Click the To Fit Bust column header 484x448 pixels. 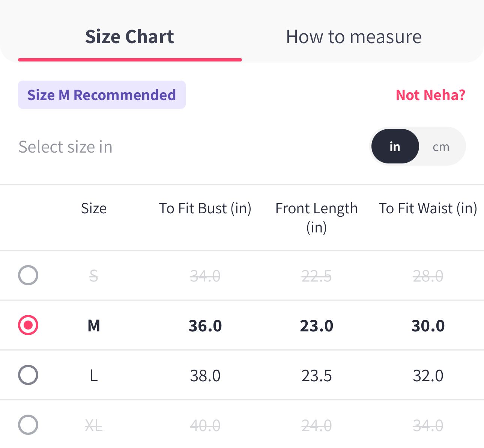[205, 208]
